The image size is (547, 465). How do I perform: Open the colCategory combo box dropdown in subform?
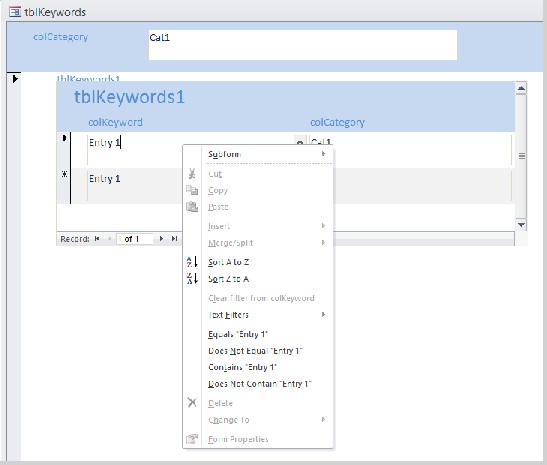pos(300,141)
